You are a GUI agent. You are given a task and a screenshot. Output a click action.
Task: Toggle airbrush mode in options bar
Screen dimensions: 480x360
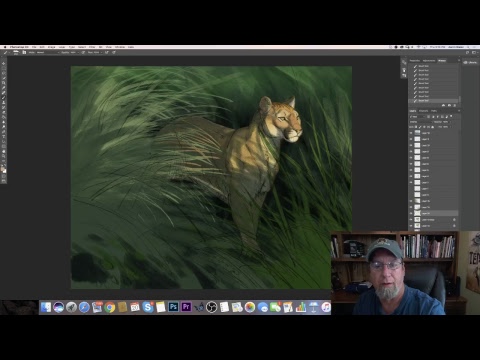107,52
